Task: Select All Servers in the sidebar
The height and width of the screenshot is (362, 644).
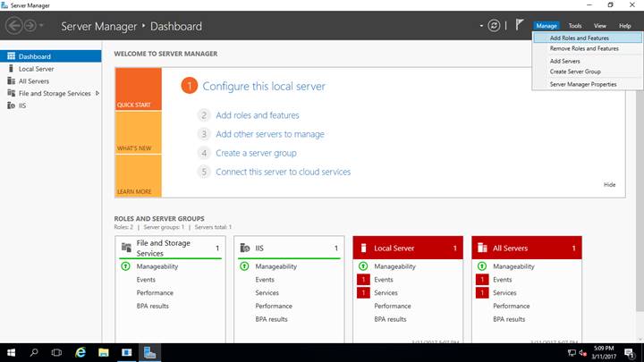Action: coord(50,80)
